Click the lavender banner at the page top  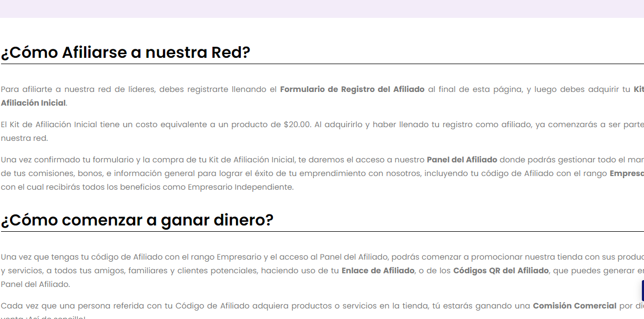322,8
